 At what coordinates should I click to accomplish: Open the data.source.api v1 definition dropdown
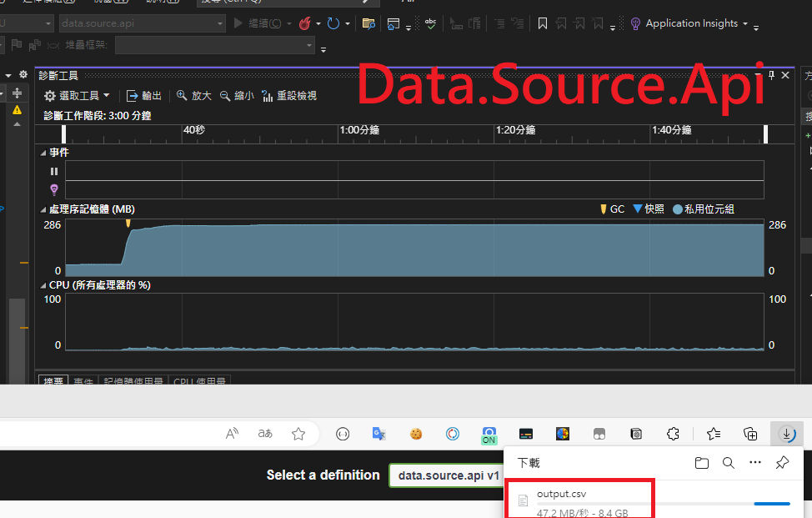pyautogui.click(x=447, y=475)
